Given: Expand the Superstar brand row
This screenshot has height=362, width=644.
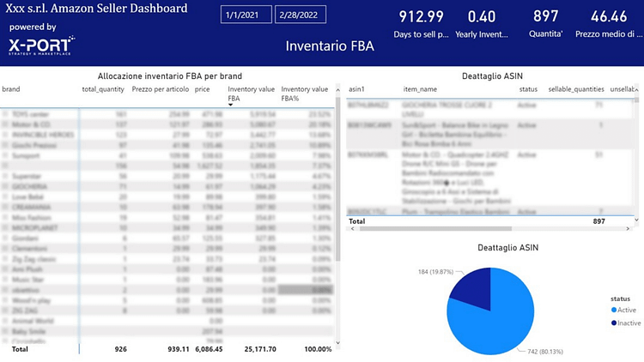Looking at the screenshot, I should click(5, 176).
